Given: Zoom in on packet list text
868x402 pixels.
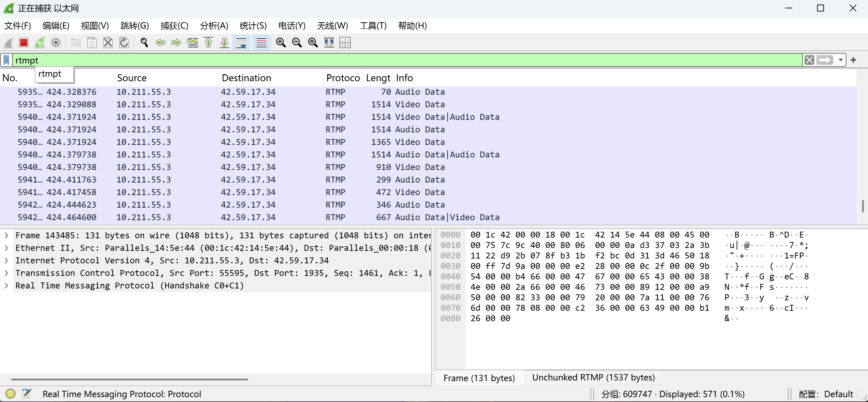Looking at the screenshot, I should 281,42.
